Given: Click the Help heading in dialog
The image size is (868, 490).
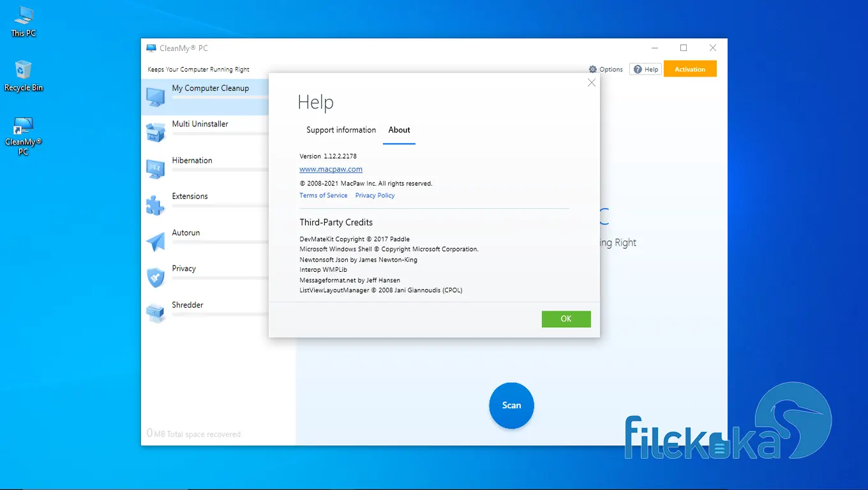Looking at the screenshot, I should [x=316, y=103].
